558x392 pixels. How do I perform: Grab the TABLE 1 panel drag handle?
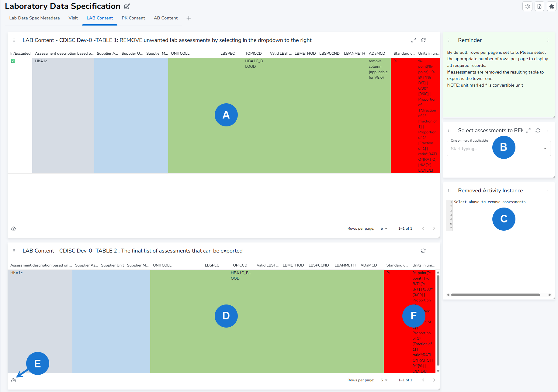14,40
